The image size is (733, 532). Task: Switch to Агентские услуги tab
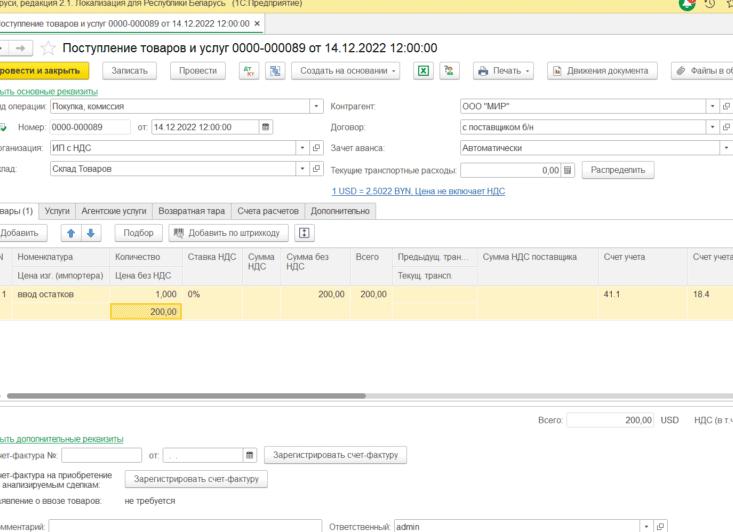coord(114,211)
